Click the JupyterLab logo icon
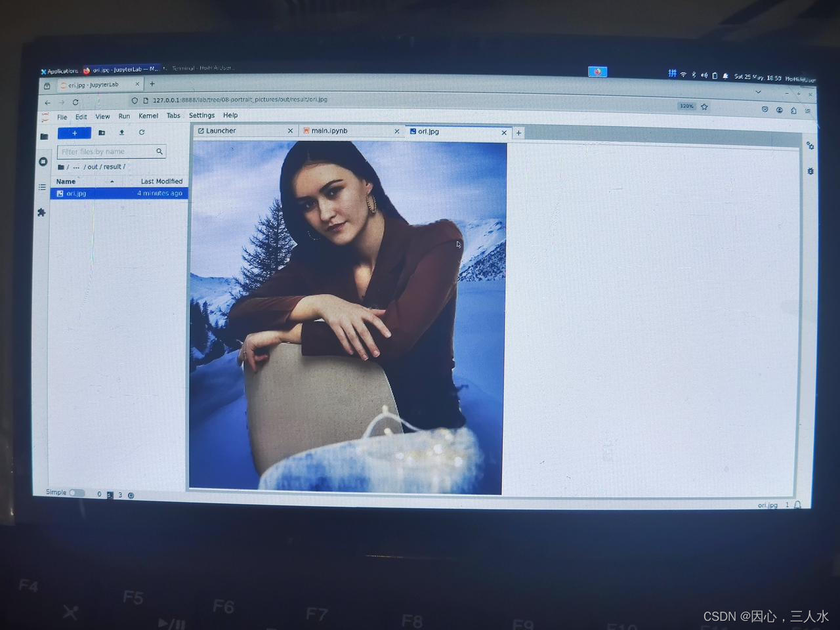 (45, 117)
